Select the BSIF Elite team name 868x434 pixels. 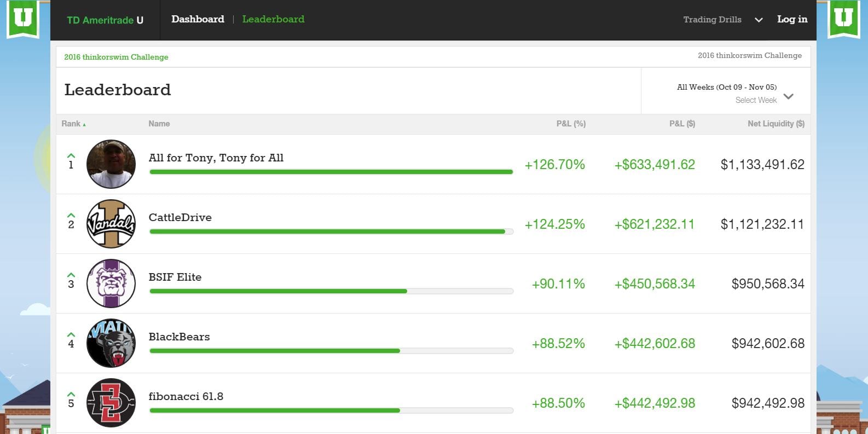click(x=175, y=277)
